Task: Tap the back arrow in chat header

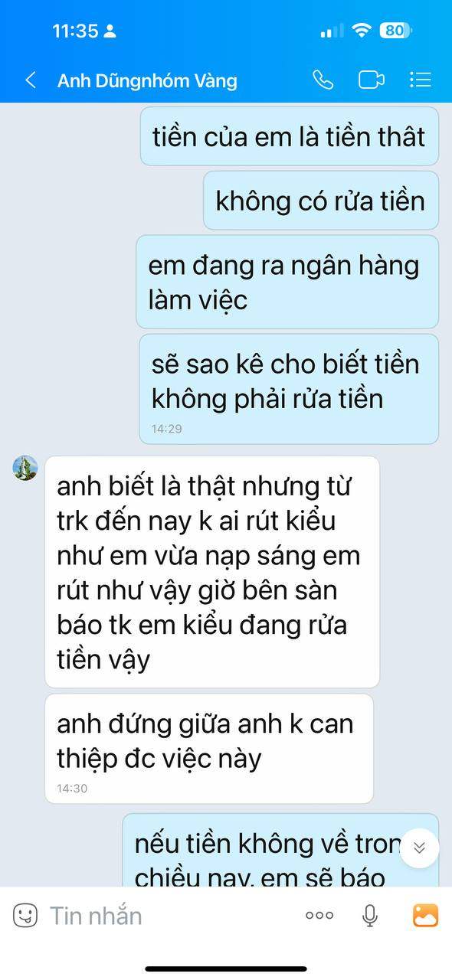Action: pyautogui.click(x=31, y=80)
